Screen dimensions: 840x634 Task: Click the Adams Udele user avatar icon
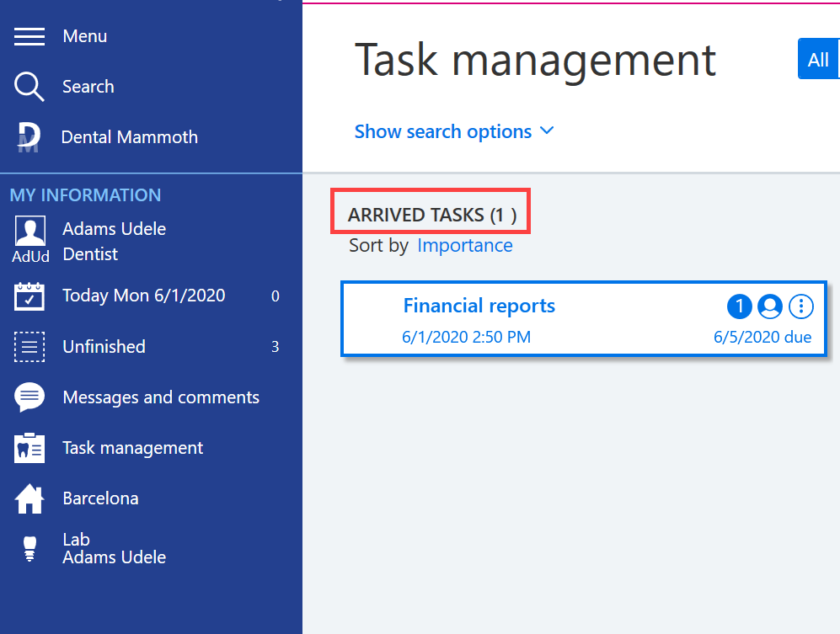point(30,231)
